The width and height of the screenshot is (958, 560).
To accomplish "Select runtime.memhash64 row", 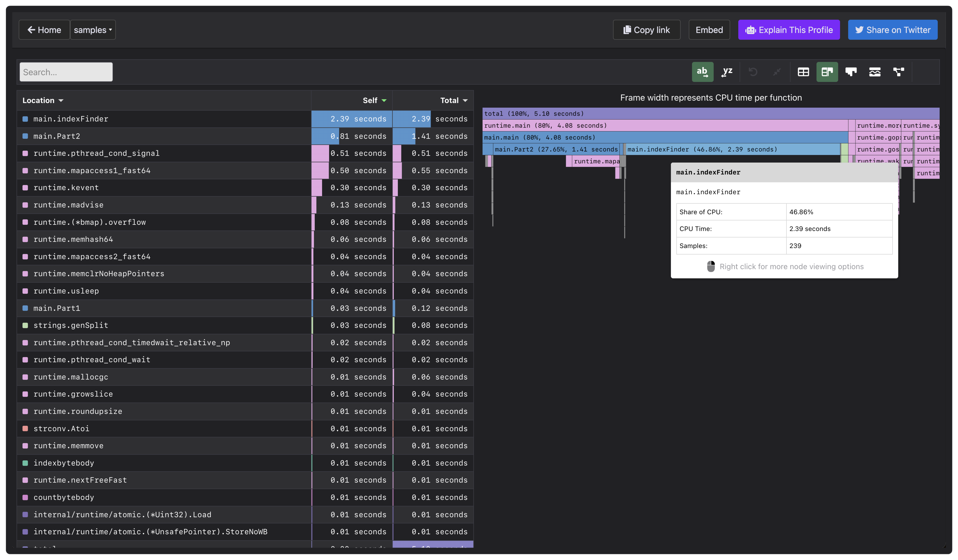I will pos(245,239).
